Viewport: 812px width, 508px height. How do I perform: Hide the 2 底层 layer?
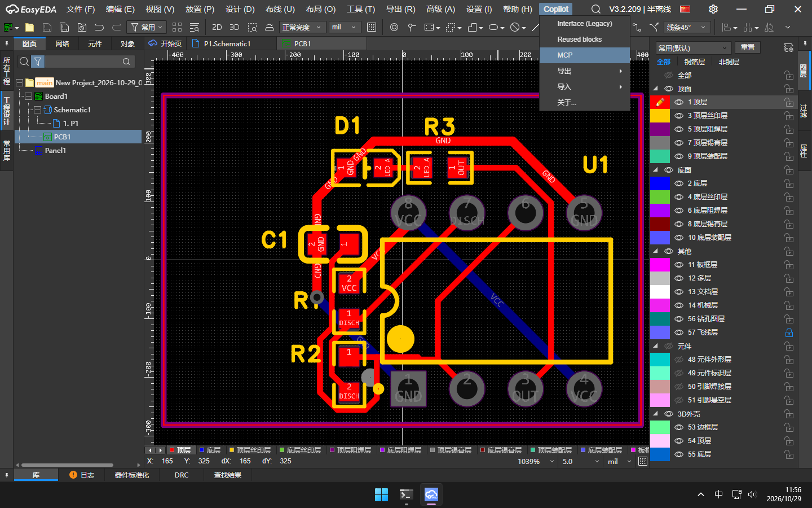coord(679,183)
